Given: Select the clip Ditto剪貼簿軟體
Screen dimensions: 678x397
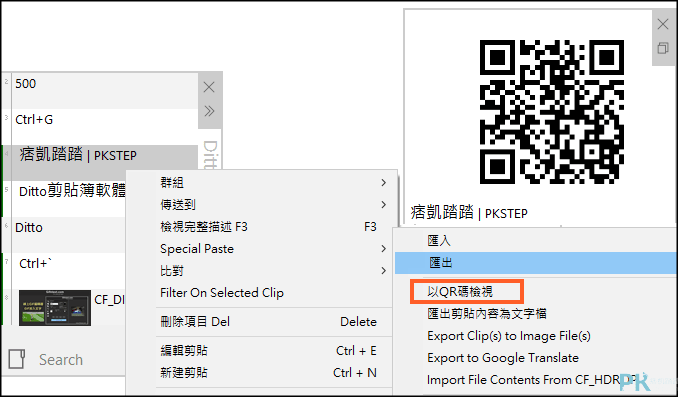Looking at the screenshot, I should coord(69,199).
